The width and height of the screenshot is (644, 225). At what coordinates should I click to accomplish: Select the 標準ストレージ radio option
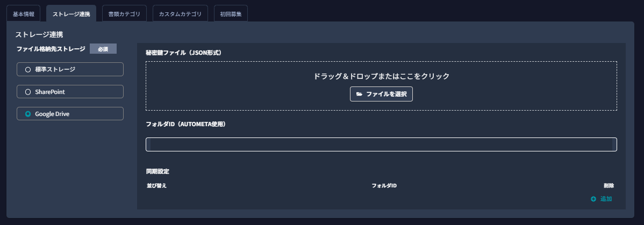[x=70, y=69]
